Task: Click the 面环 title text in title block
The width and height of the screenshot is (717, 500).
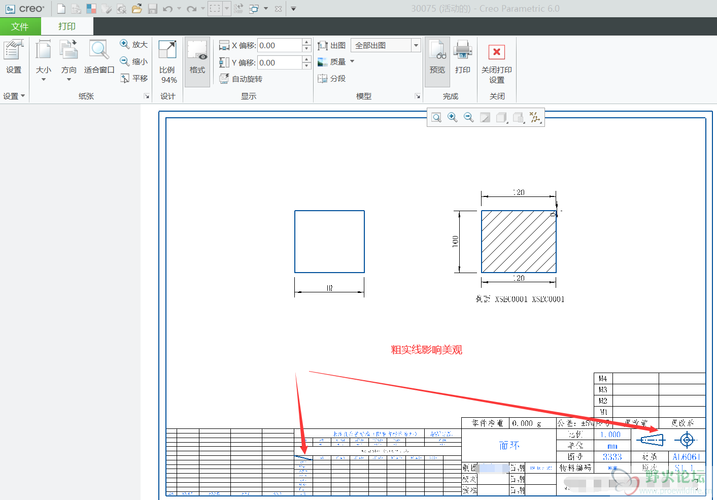Action: point(509,445)
